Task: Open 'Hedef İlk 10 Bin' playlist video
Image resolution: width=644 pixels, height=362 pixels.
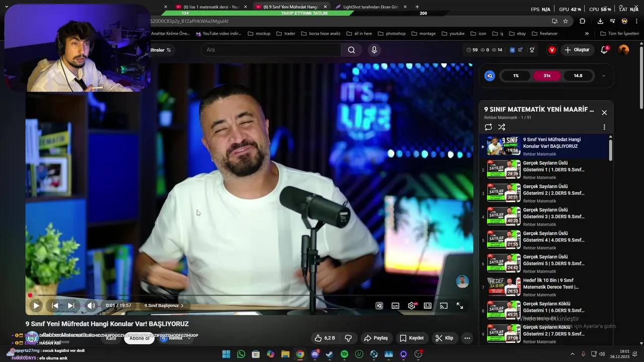Action: click(546, 287)
